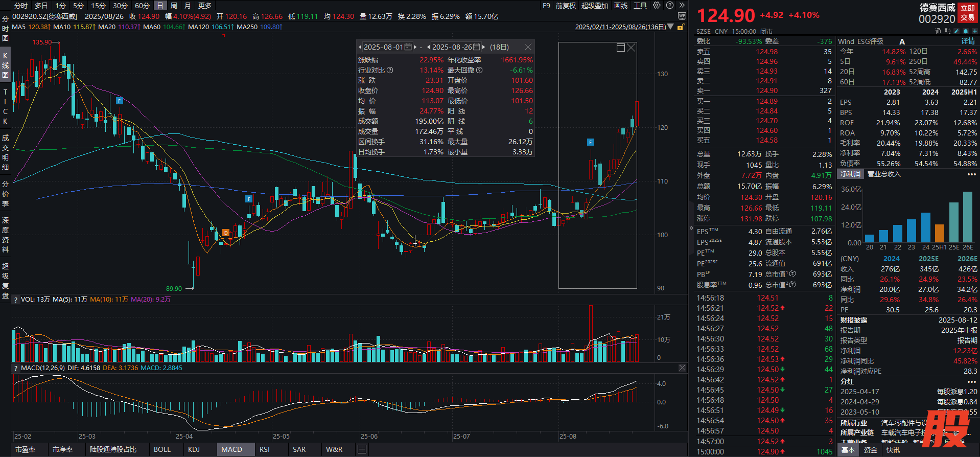
Task: Click the F9 button in the toolbar
Action: 546,6
